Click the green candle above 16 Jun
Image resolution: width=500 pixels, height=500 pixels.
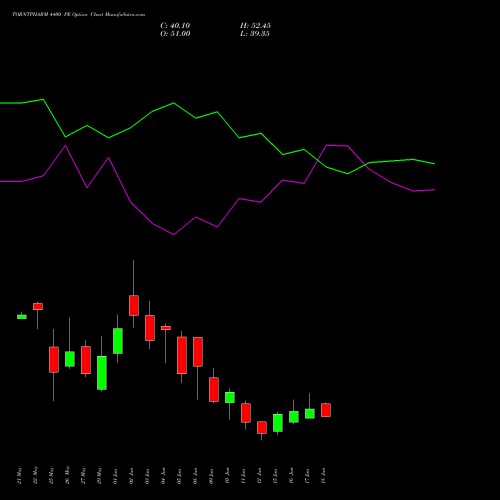pyautogui.click(x=294, y=417)
